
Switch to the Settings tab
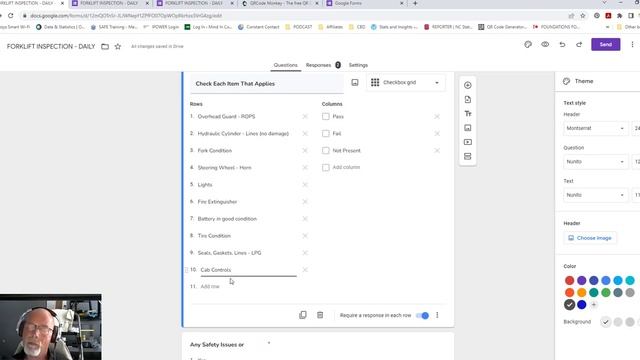358,65
